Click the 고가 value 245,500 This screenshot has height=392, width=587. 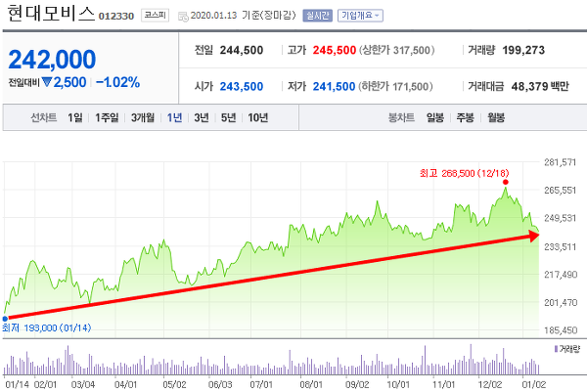[335, 50]
